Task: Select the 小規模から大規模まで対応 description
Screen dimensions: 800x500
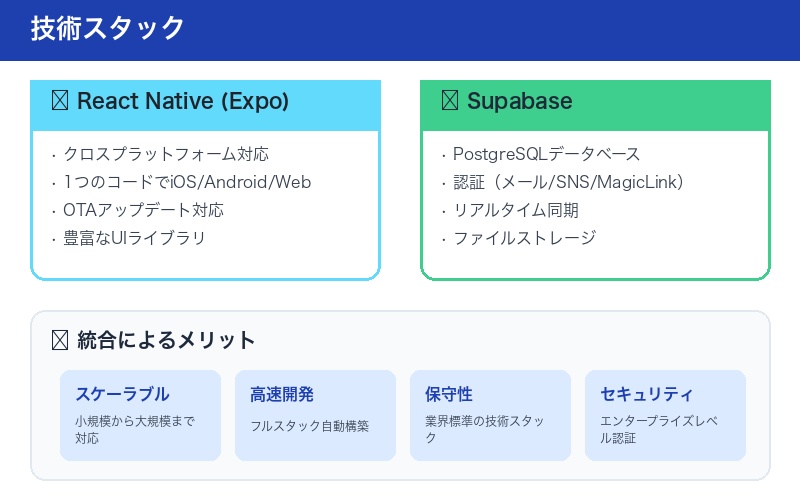Action: [x=135, y=430]
